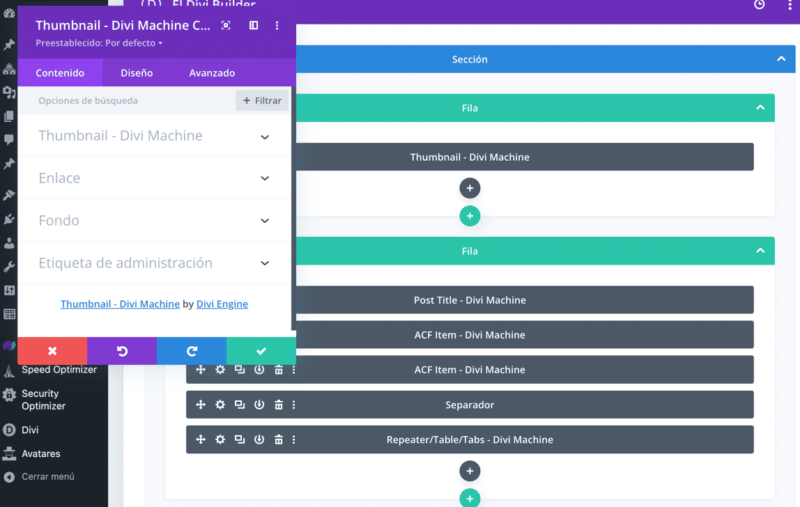Open the Preestablecido preset dropdown

click(99, 43)
